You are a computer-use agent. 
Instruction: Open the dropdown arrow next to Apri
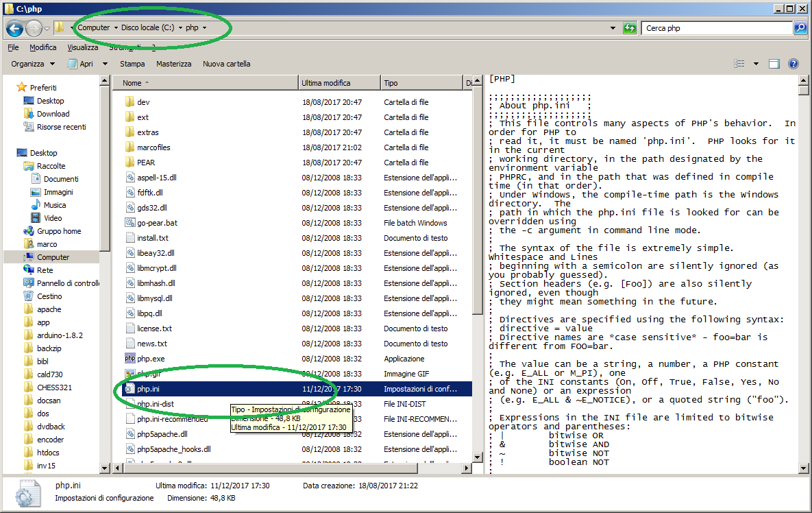[105, 64]
